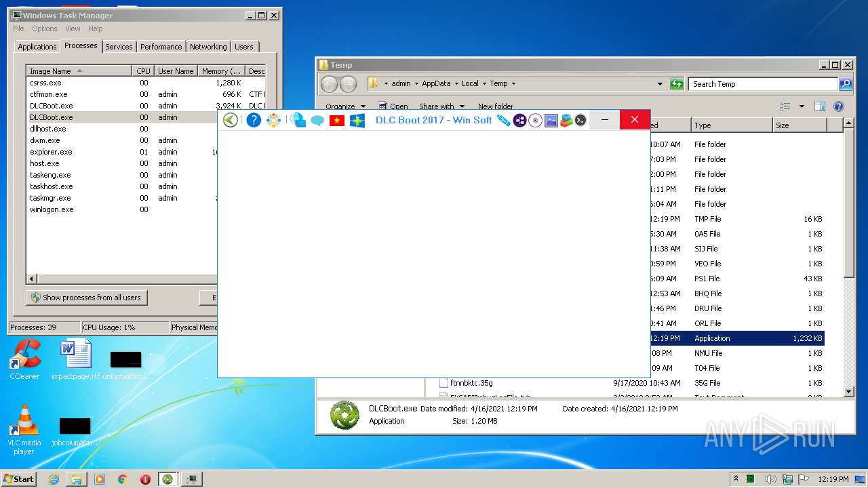Switch to the Networking tab
The height and width of the screenshot is (488, 868).
tap(208, 47)
